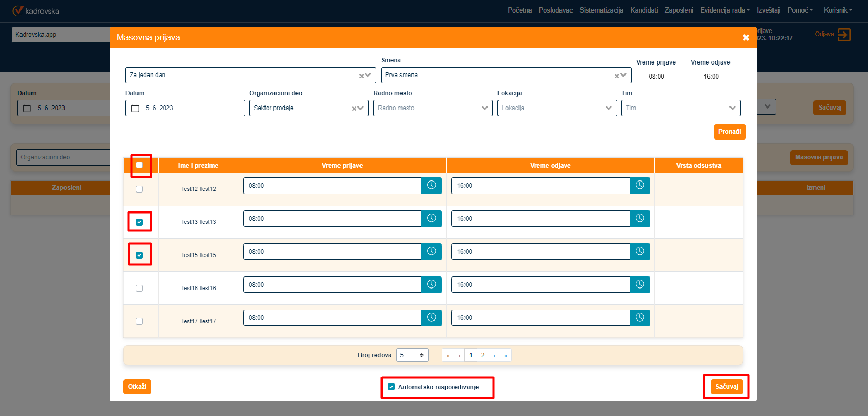Toggle the select-all checkbox in table header
Viewport: 868px width, 416px height.
140,165
